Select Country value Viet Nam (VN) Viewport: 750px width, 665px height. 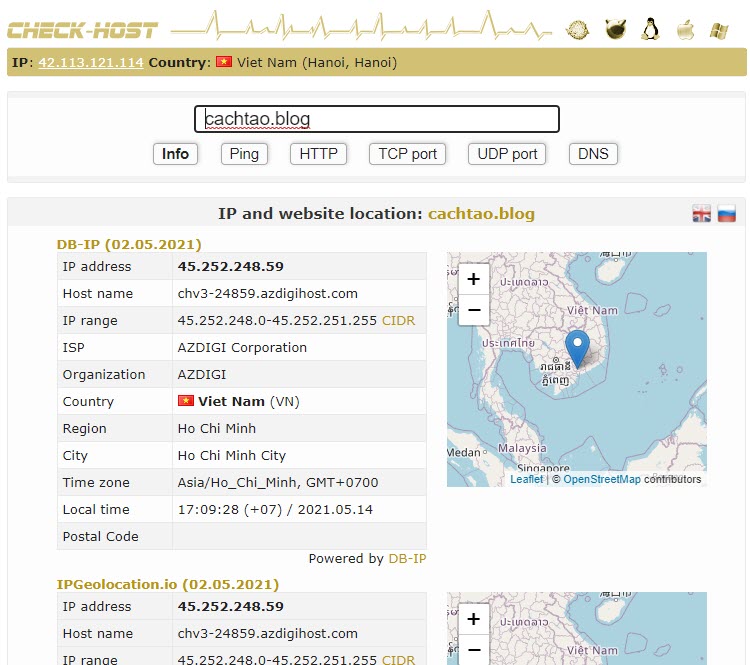pyautogui.click(x=249, y=401)
